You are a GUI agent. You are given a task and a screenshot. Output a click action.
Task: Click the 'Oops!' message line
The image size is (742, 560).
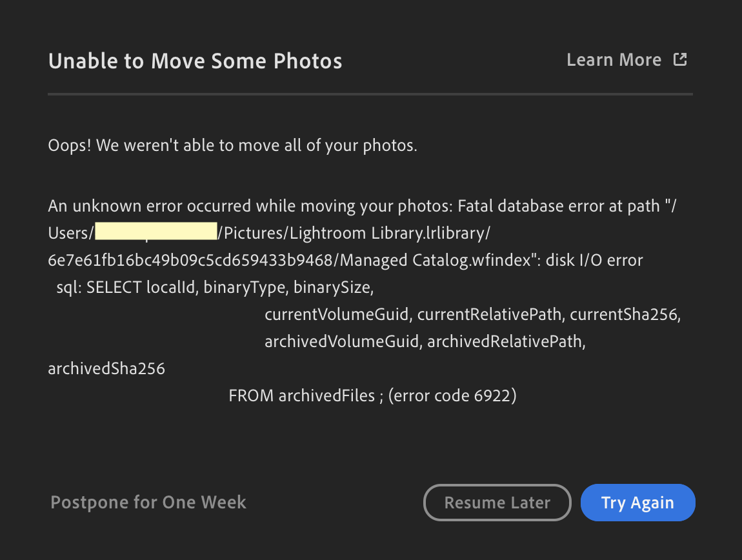232,146
